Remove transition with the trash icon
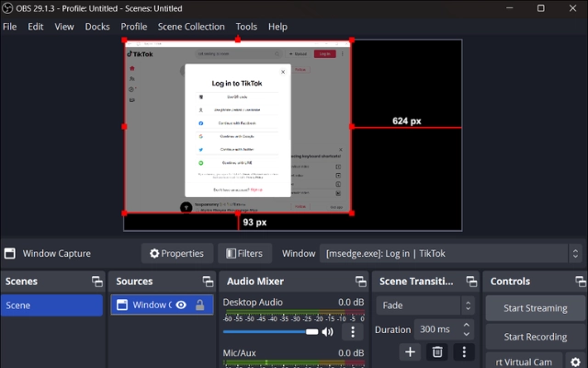 coord(437,351)
